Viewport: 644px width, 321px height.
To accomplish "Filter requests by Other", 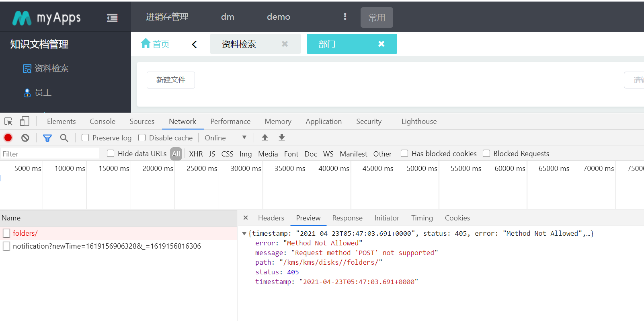I will point(382,154).
